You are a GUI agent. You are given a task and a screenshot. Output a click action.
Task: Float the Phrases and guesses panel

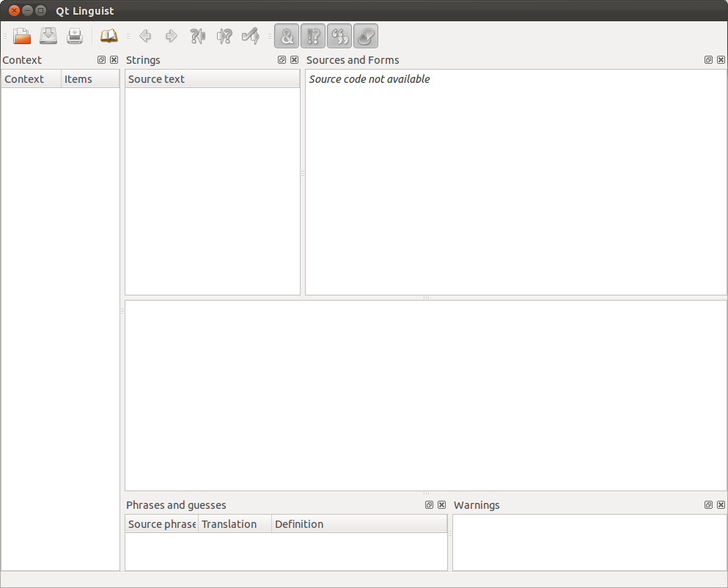point(429,505)
